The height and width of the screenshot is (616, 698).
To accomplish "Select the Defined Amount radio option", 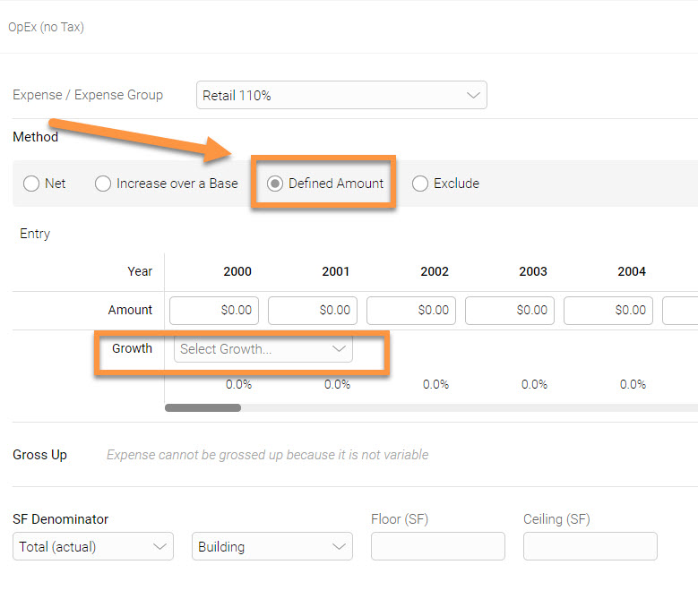I will 275,184.
